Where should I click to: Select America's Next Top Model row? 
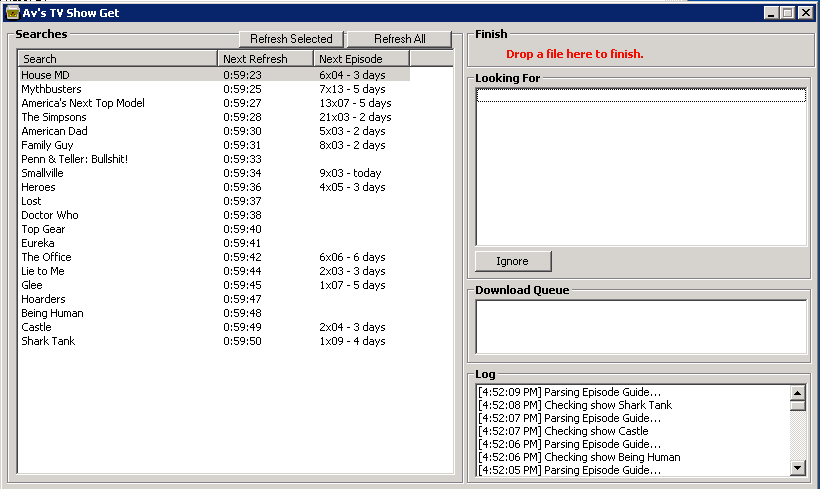[x=214, y=103]
